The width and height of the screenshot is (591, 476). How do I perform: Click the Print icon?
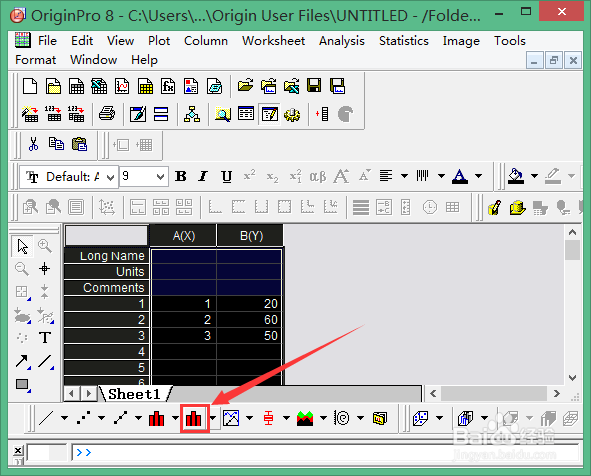(107, 114)
